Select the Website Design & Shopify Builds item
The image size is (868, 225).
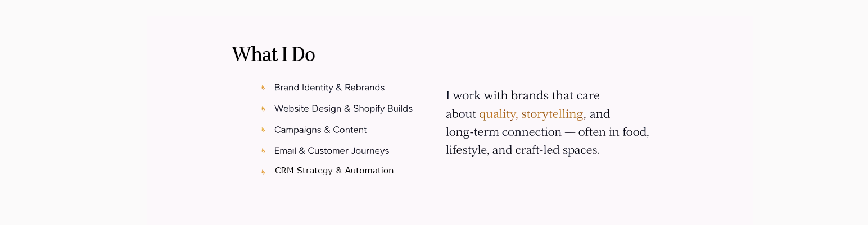(x=343, y=109)
